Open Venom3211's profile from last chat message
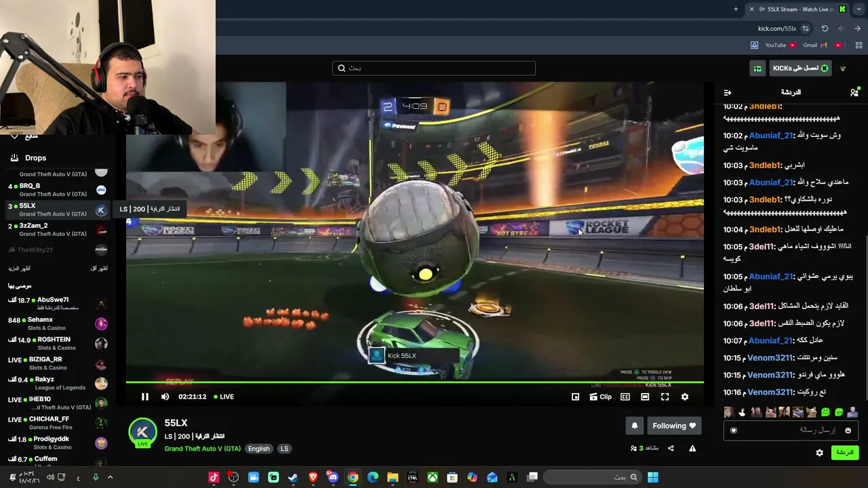 coord(770,392)
